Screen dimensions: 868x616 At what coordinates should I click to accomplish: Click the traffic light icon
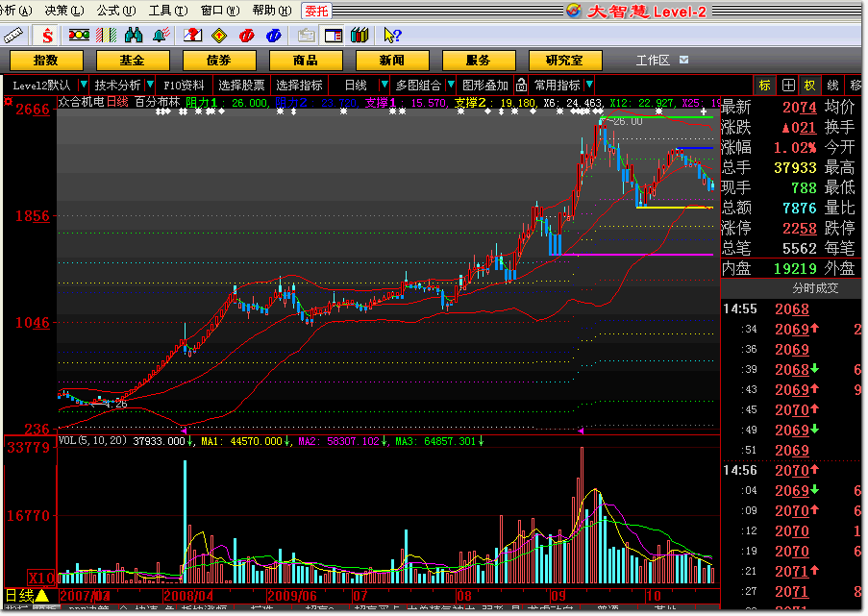[x=79, y=36]
